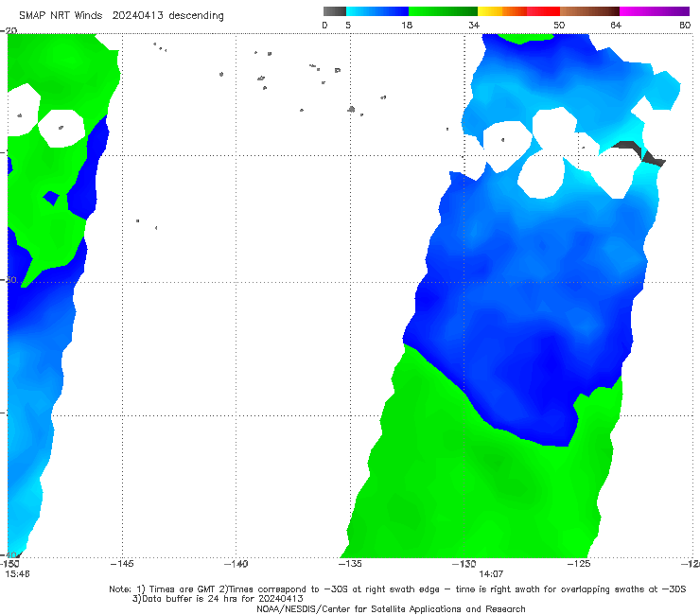Image resolution: width=700 pixels, height=615 pixels.
Task: Click the color bar label '64'
Action: [x=616, y=26]
